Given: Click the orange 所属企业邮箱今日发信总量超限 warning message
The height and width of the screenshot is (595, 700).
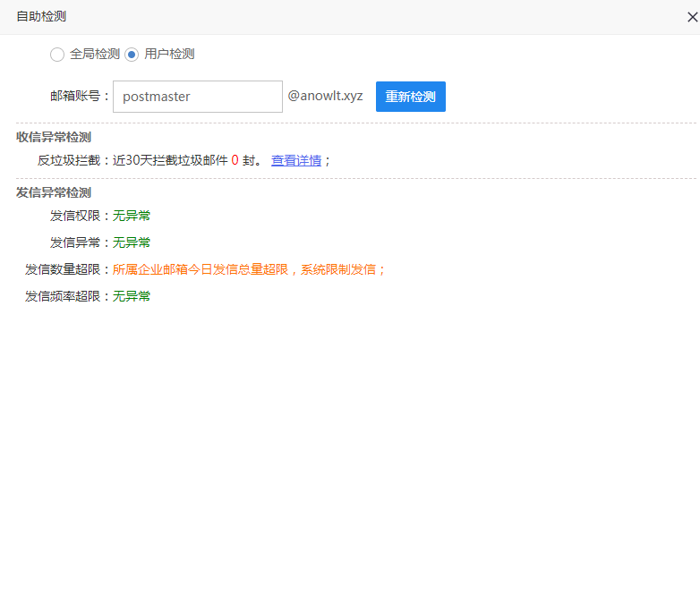Looking at the screenshot, I should pos(249,269).
